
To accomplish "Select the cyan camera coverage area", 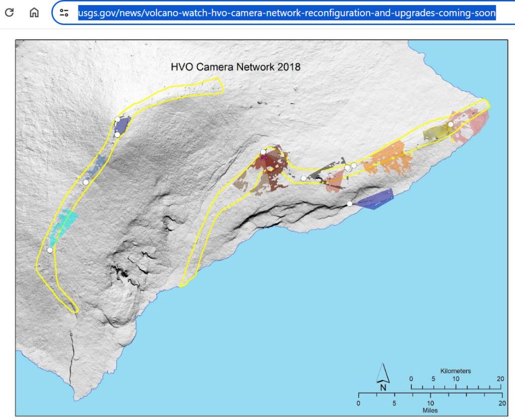I will point(64,223).
